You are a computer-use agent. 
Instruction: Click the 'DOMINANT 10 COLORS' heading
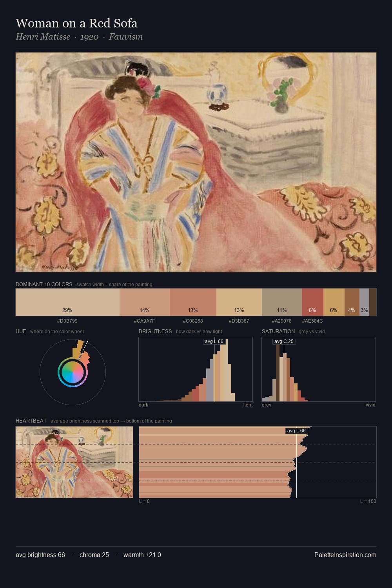(x=44, y=284)
